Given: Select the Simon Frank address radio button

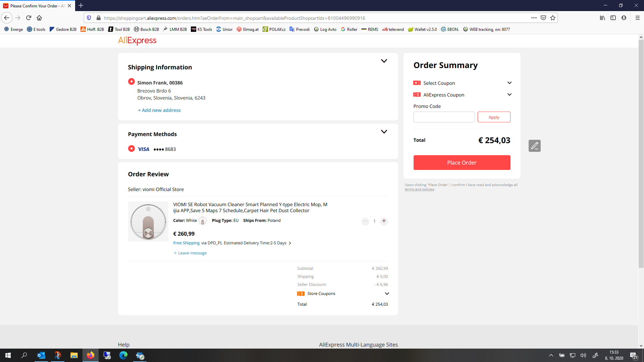Looking at the screenshot, I should [131, 82].
